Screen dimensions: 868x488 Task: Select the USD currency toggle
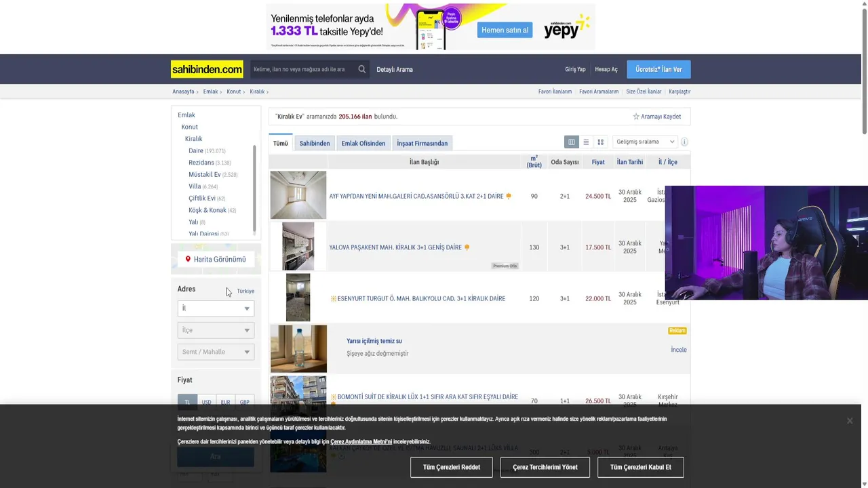206,402
